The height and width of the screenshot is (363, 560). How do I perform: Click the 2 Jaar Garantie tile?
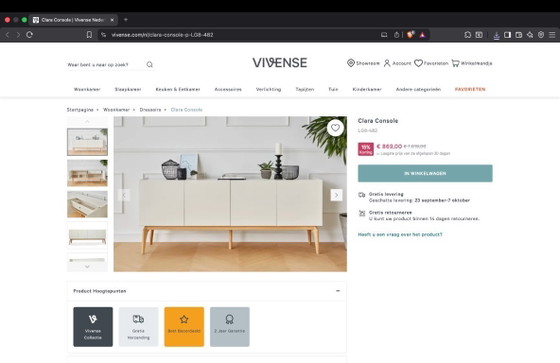click(230, 327)
